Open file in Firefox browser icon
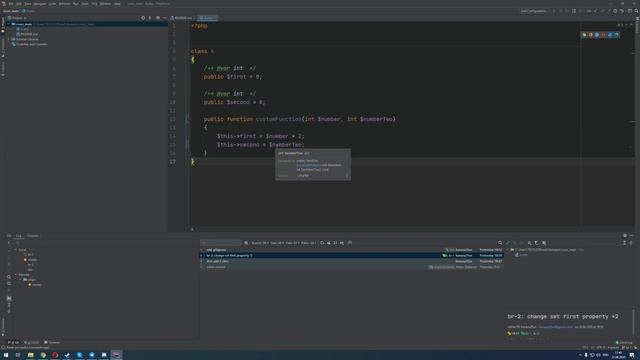 [591, 35]
